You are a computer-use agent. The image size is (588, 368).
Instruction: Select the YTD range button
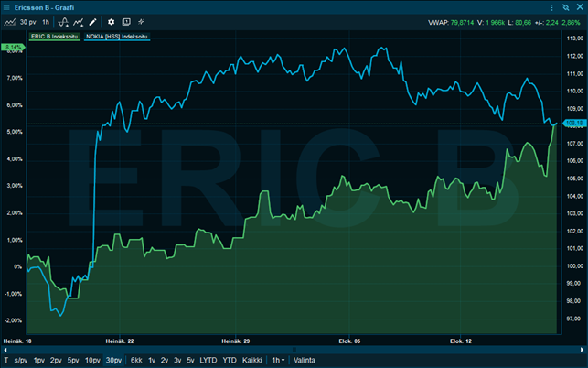click(x=230, y=360)
